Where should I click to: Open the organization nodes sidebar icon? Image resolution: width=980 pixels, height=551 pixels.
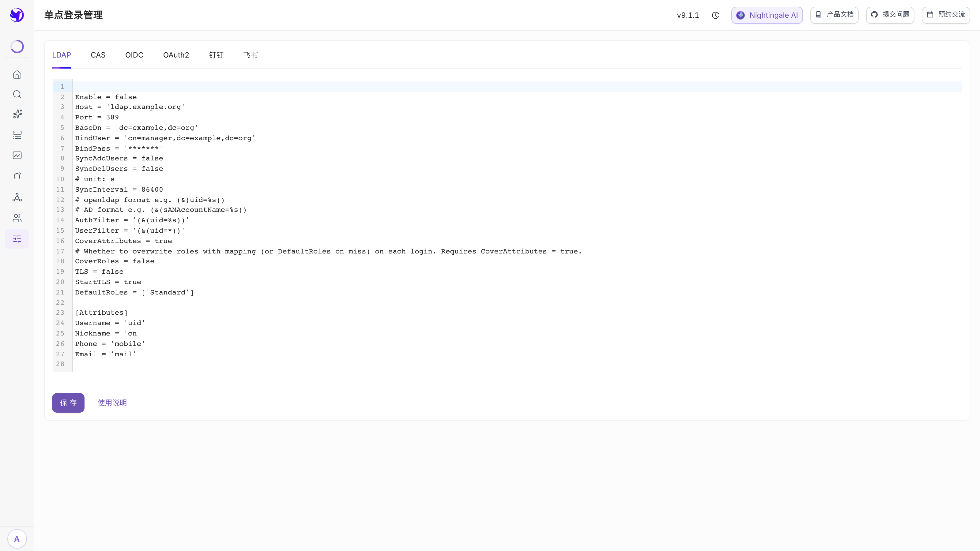coord(17,197)
